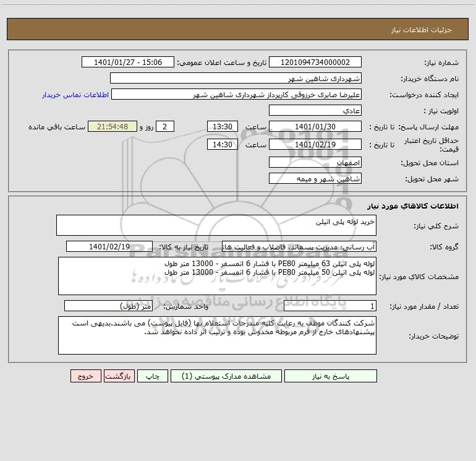
Task: Click the section title اطلاعات کالاهای مورد نیاز
Action: point(413,206)
